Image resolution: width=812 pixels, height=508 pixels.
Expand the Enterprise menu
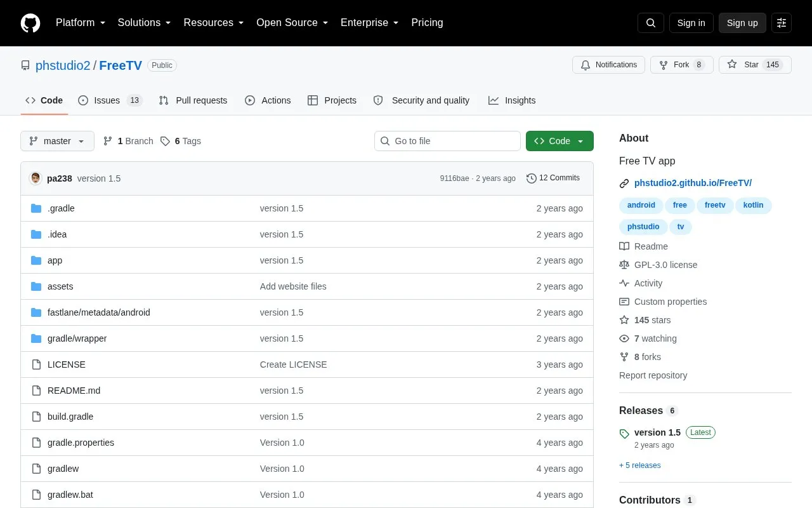click(x=370, y=23)
